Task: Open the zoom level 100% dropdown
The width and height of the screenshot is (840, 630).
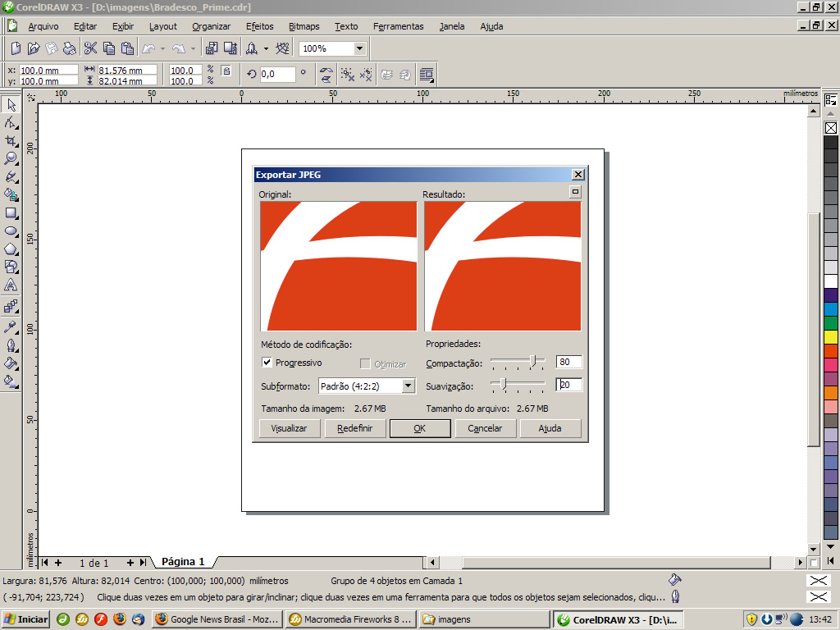Action: pyautogui.click(x=360, y=48)
